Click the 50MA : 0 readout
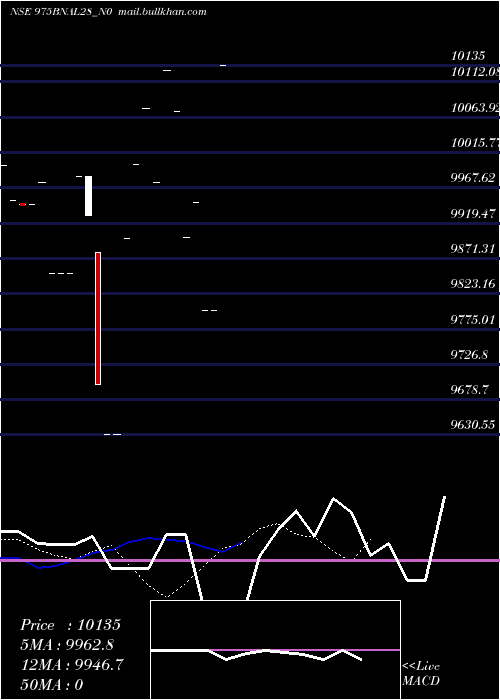500x700 pixels. point(52,684)
